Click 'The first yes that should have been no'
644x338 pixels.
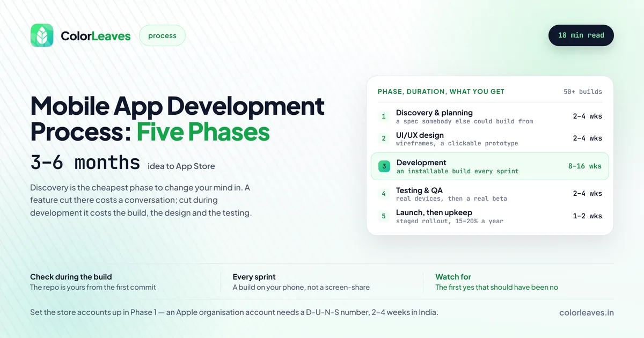(x=496, y=288)
